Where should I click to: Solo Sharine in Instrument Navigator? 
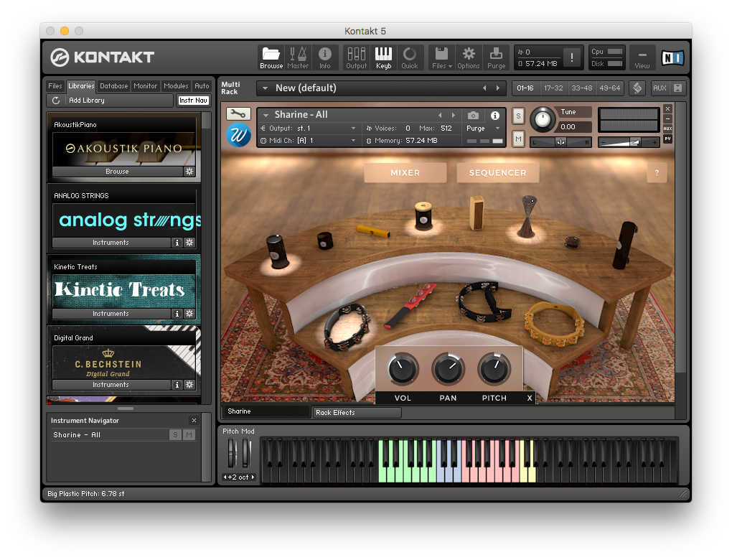click(175, 435)
